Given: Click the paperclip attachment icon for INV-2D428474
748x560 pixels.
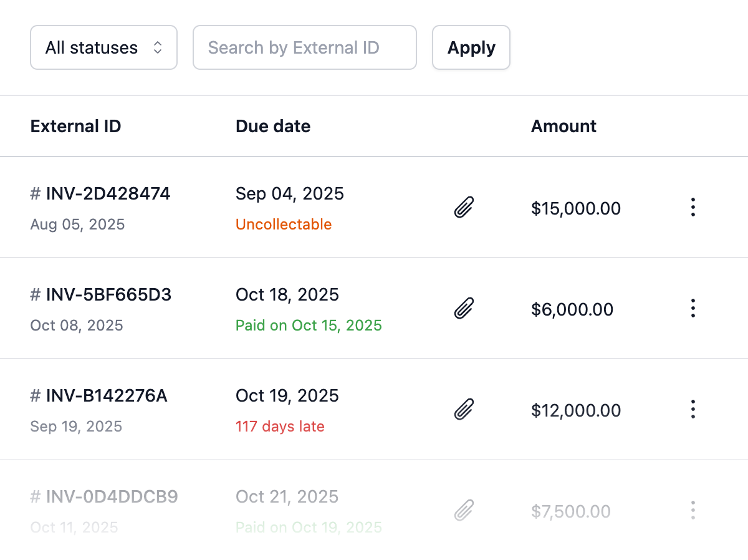Looking at the screenshot, I should click(464, 207).
